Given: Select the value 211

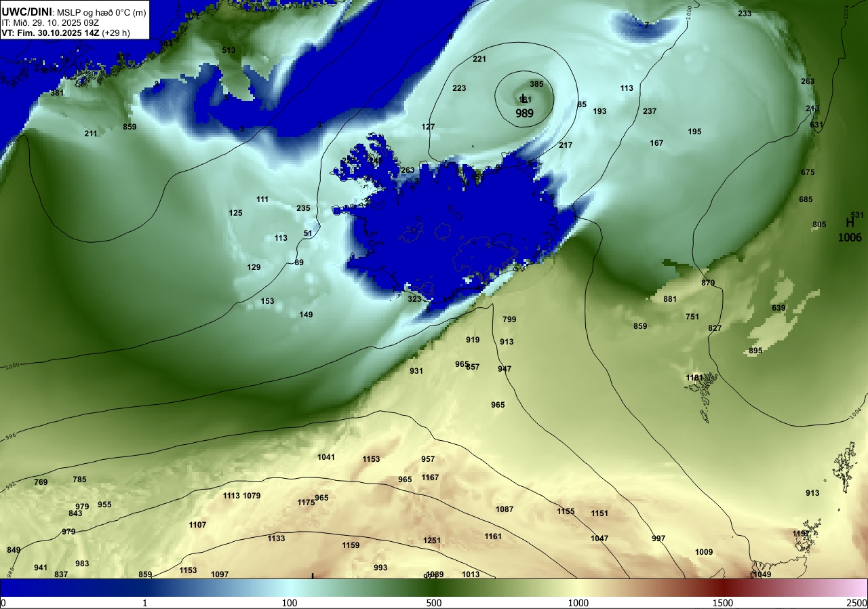Looking at the screenshot, I should [x=91, y=134].
